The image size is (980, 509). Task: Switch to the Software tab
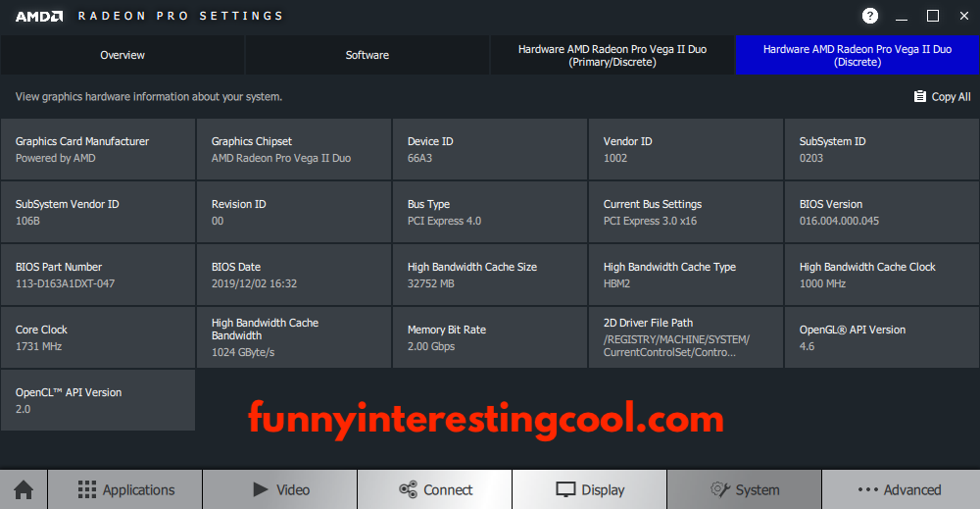coord(367,55)
